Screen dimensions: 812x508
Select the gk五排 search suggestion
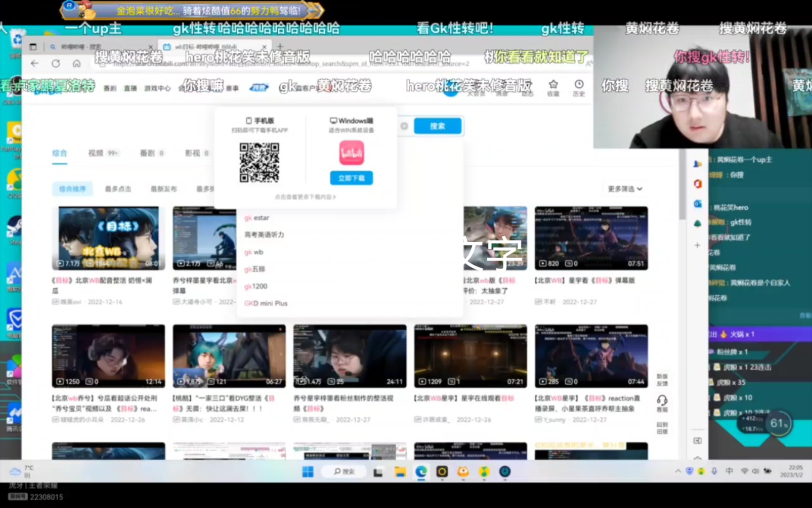pos(255,269)
